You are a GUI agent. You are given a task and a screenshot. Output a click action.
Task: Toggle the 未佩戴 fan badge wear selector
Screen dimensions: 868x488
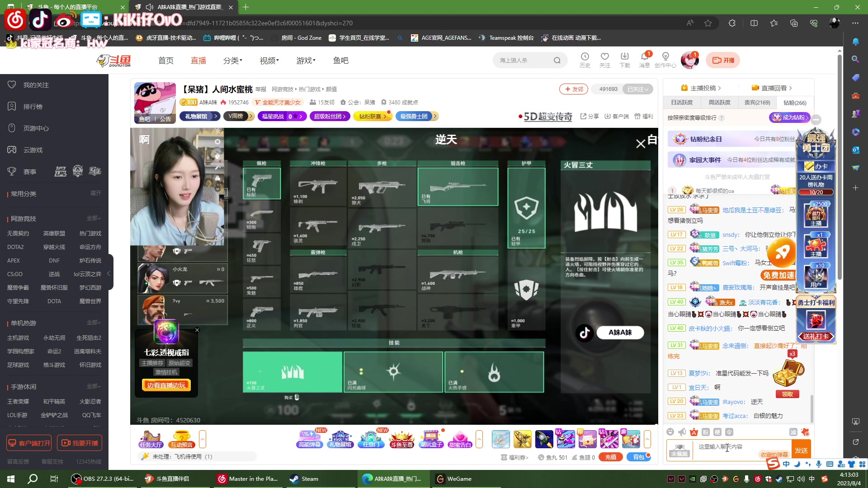click(679, 450)
